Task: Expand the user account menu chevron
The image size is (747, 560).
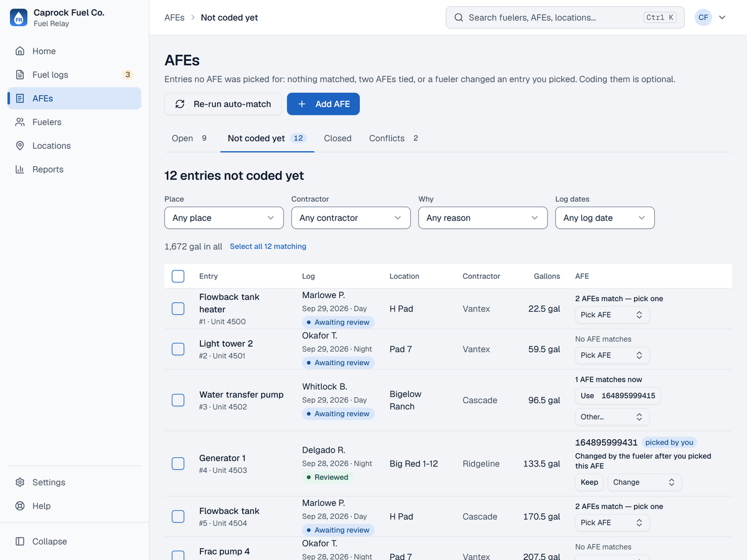Action: (x=722, y=17)
